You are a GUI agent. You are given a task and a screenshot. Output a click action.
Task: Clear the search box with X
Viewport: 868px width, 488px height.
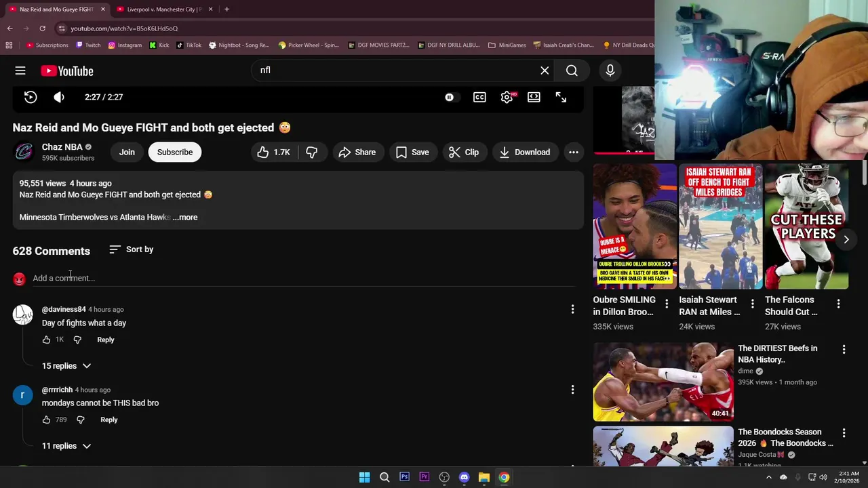[x=545, y=70]
